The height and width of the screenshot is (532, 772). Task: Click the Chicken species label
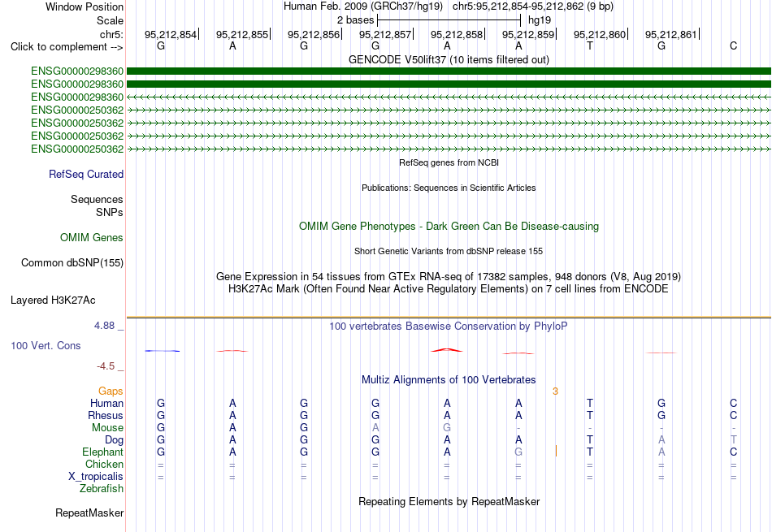(x=104, y=464)
